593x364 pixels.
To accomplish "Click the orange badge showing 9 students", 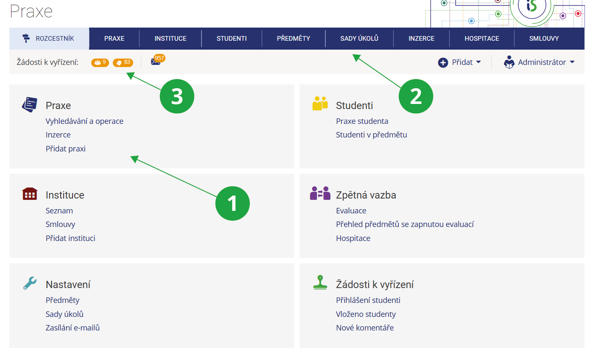I will 100,62.
